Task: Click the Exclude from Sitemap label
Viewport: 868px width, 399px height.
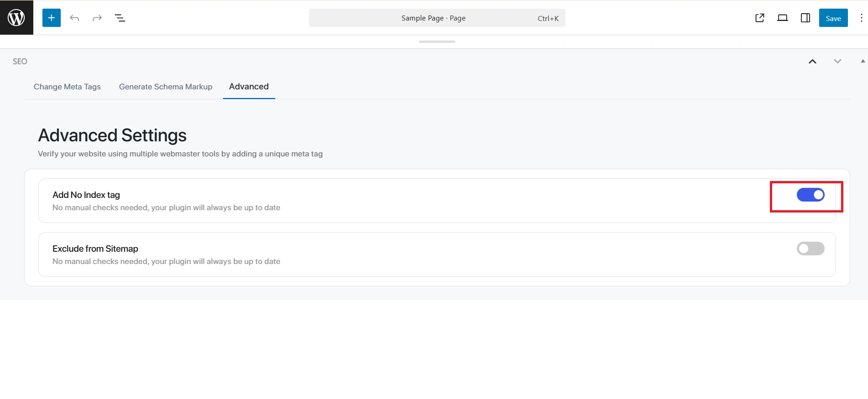Action: (x=95, y=249)
